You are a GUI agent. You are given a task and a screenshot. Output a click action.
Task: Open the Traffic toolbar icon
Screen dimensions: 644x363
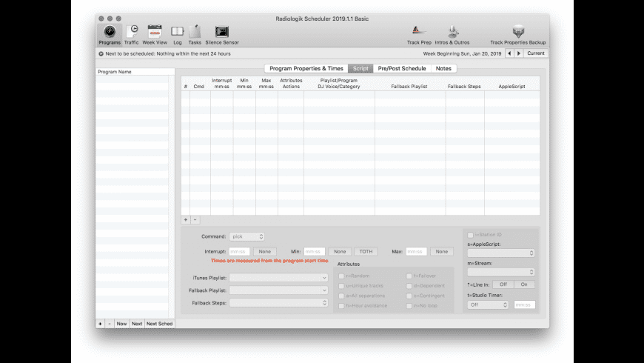(x=132, y=33)
